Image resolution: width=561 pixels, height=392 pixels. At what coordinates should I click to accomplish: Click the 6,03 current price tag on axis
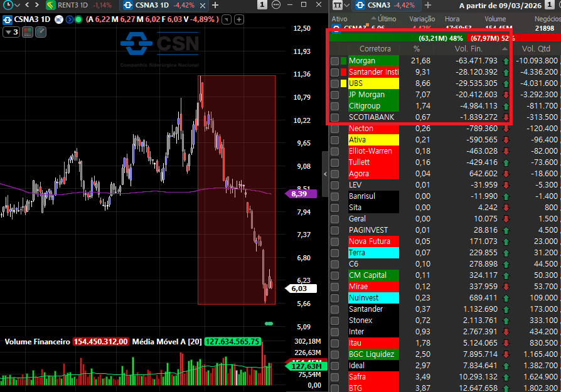[x=301, y=289]
